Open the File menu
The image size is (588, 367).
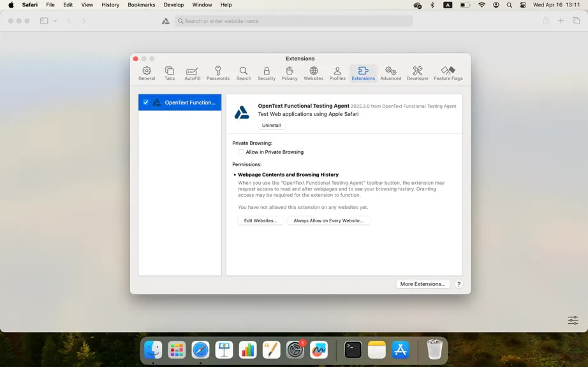(x=50, y=5)
